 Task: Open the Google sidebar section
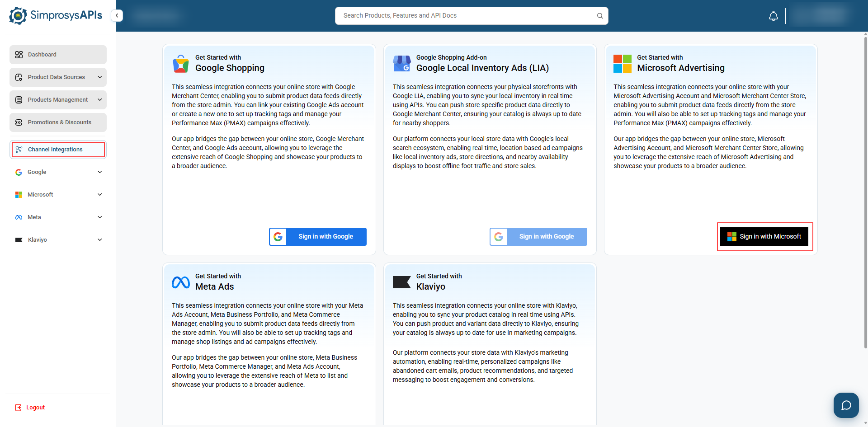[58, 172]
